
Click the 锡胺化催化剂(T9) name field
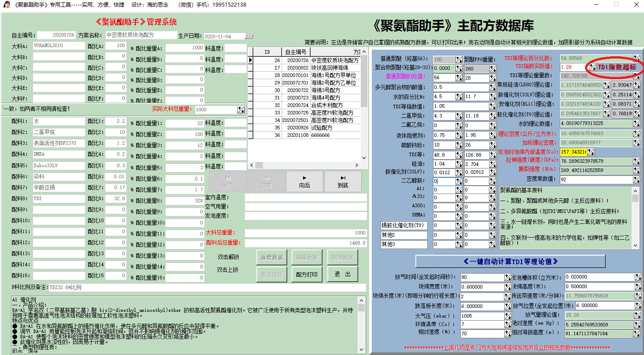404,225
